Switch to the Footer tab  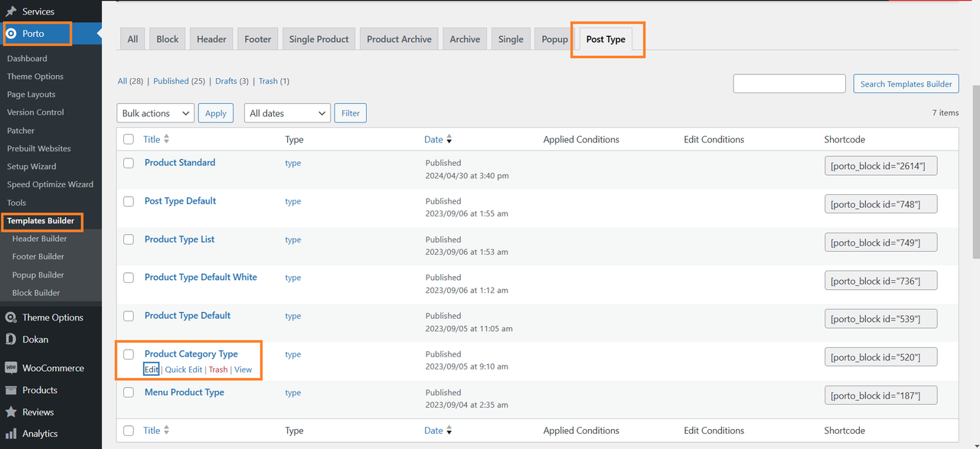(258, 39)
